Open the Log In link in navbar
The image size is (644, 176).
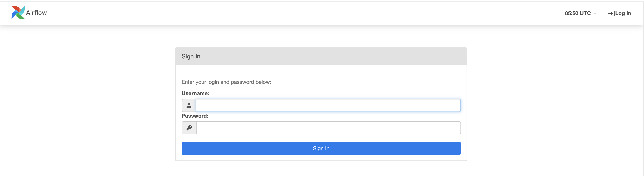click(623, 13)
